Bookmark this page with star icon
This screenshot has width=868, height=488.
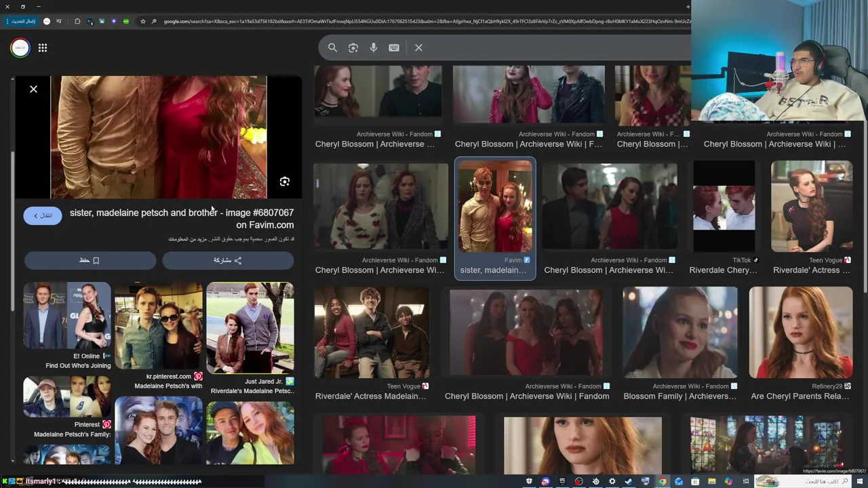tap(143, 21)
